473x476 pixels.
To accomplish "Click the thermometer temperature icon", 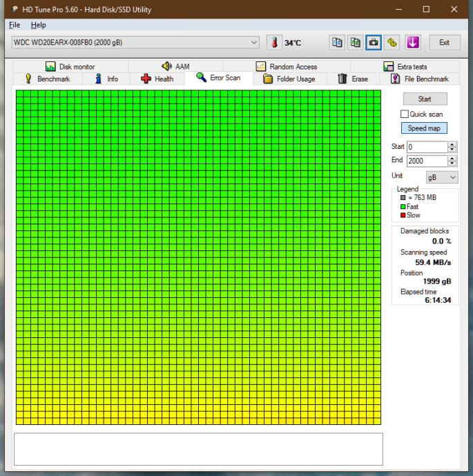I will tap(275, 43).
